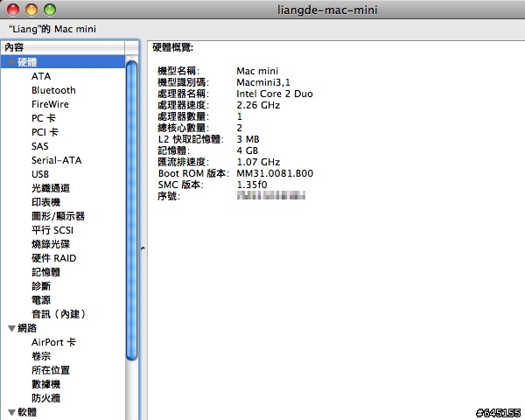This screenshot has height=420, width=525.
Task: Select 記憶體 in the sidebar list
Action: [x=45, y=272]
